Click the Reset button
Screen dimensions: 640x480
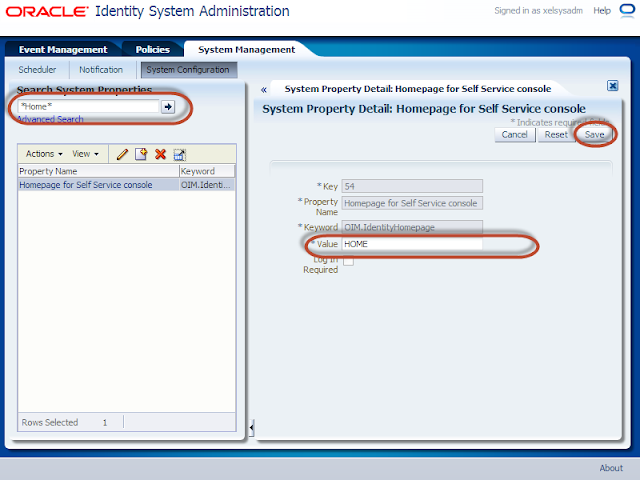point(556,135)
